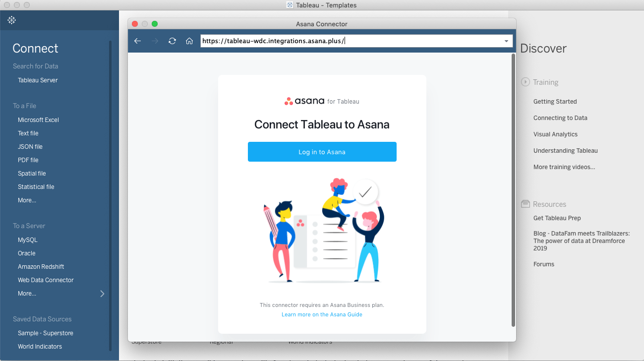Click the Connect Tableau to Asana heading
The width and height of the screenshot is (644, 361).
coord(322,124)
